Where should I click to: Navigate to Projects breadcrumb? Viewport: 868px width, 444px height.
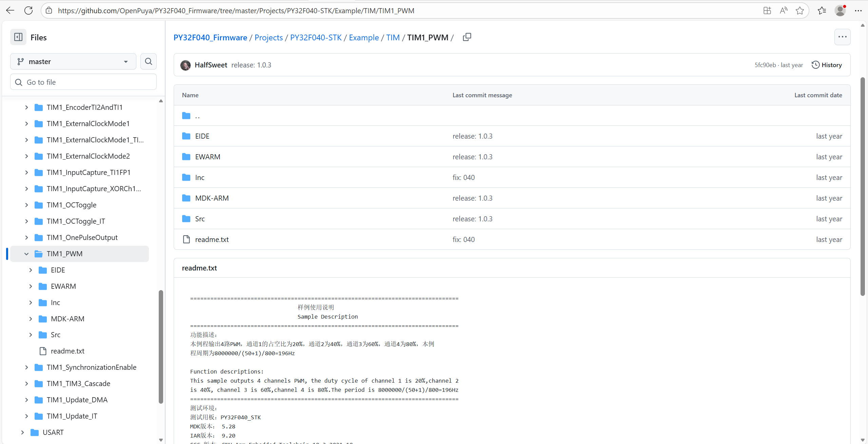pyautogui.click(x=268, y=37)
